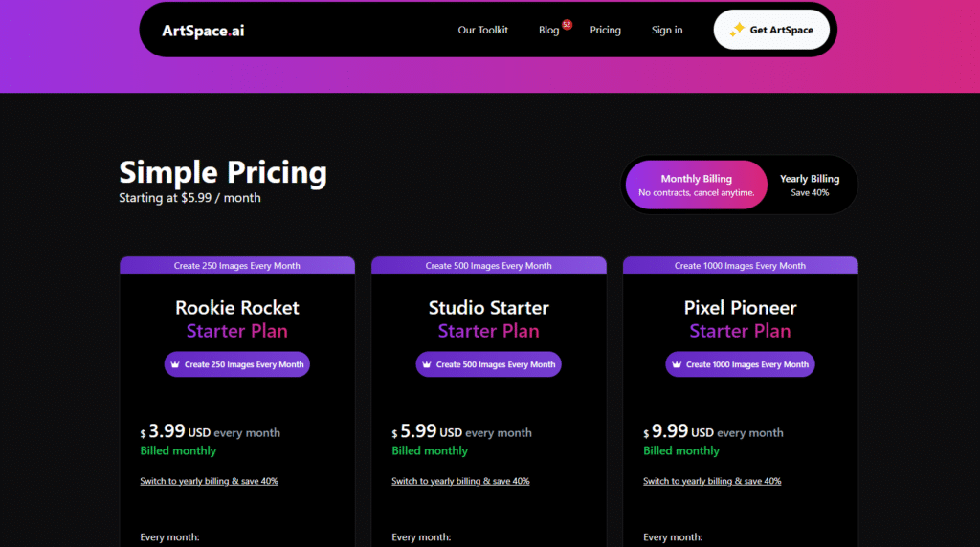Click Rookie Rocket yearly billing switch link

209,481
